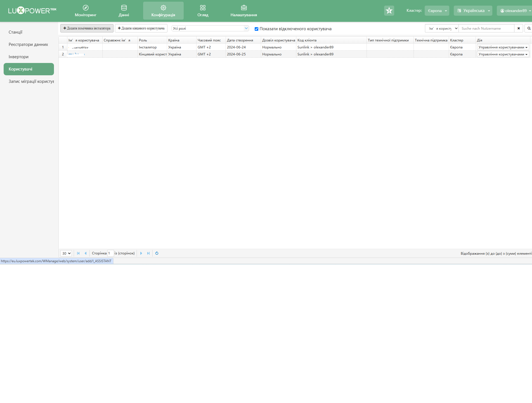Clear search with the X icon
532x403 pixels.
tap(519, 28)
